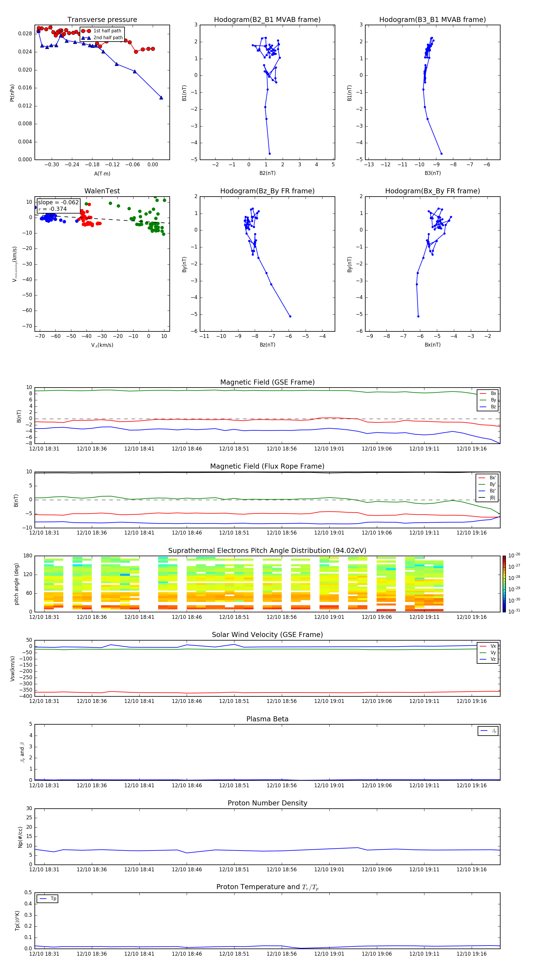This screenshot has width=535, height=980.
Task: Click the Vx legend entry
Action: (488, 646)
